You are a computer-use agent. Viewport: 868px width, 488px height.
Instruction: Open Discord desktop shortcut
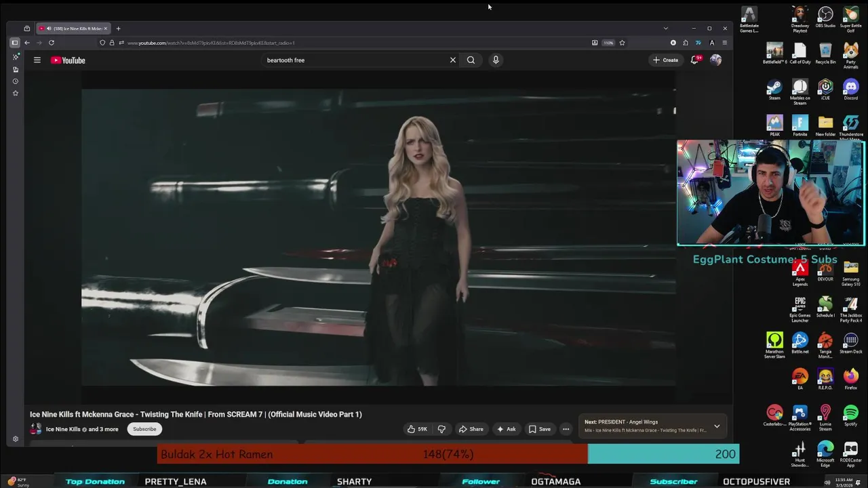click(x=851, y=90)
